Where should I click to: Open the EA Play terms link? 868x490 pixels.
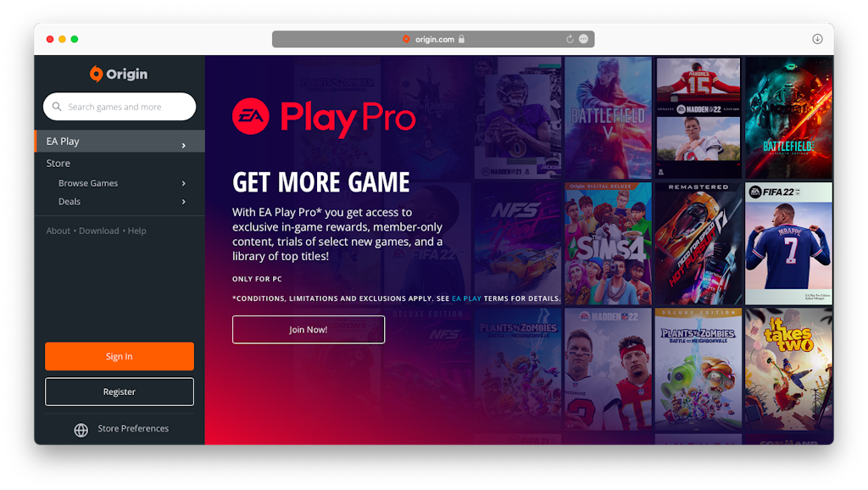pos(467,298)
